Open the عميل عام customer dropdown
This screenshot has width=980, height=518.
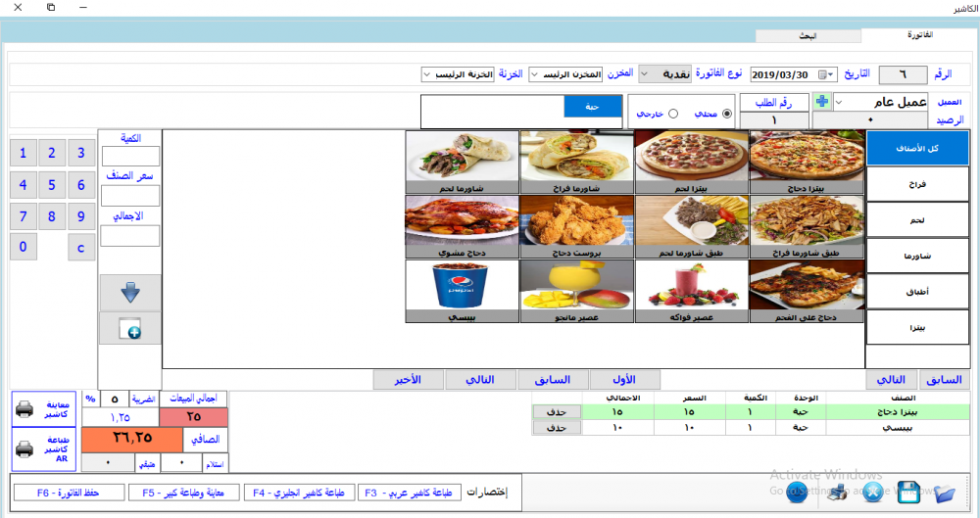click(x=881, y=102)
